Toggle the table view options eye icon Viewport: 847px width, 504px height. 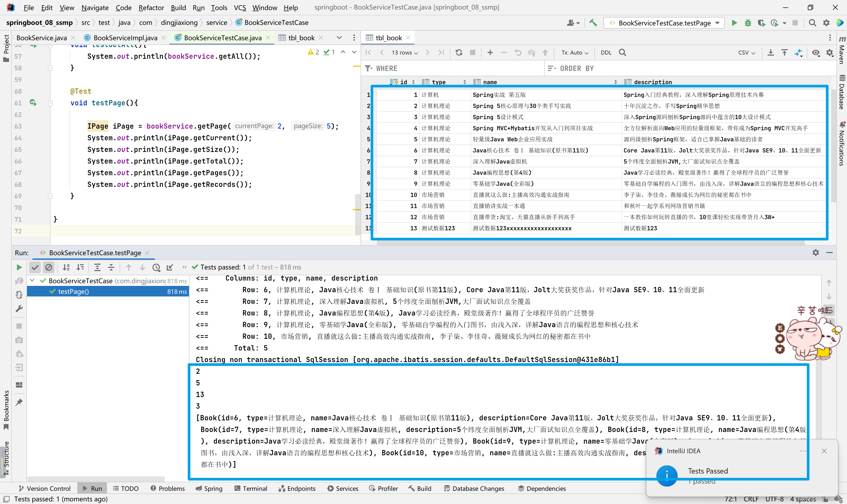coord(816,53)
